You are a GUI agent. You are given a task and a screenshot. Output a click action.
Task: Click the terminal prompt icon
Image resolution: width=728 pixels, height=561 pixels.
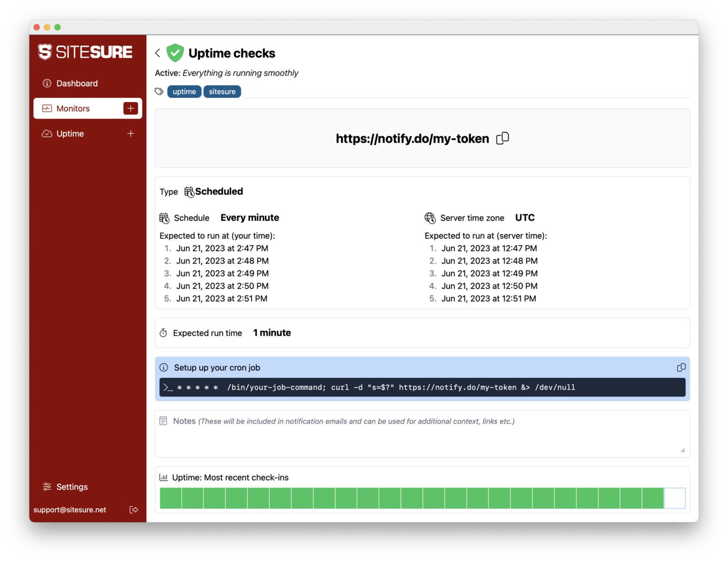(x=168, y=388)
